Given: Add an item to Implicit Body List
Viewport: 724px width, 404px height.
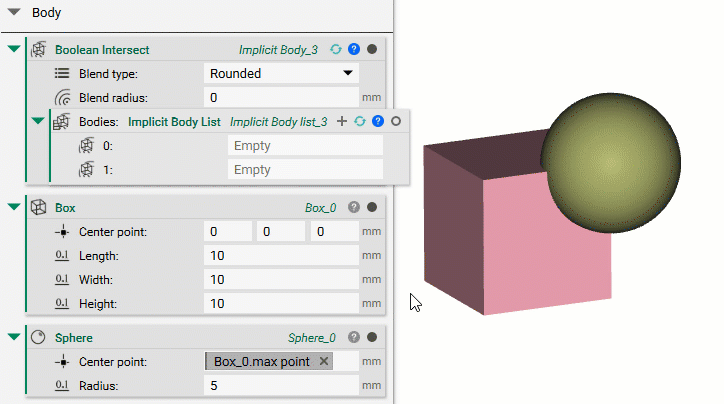Looking at the screenshot, I should point(342,121).
